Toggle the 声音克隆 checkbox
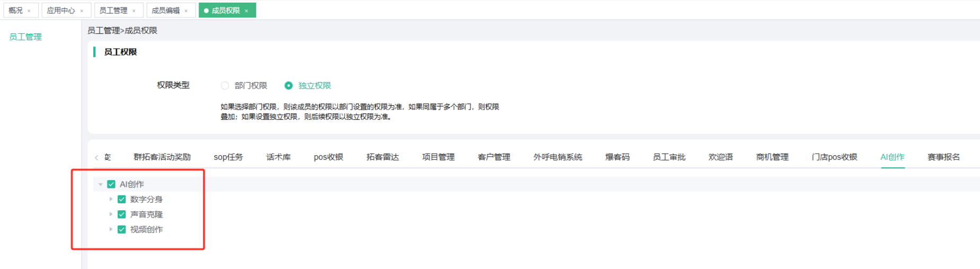Screen dimensions: 980x269 (122, 214)
